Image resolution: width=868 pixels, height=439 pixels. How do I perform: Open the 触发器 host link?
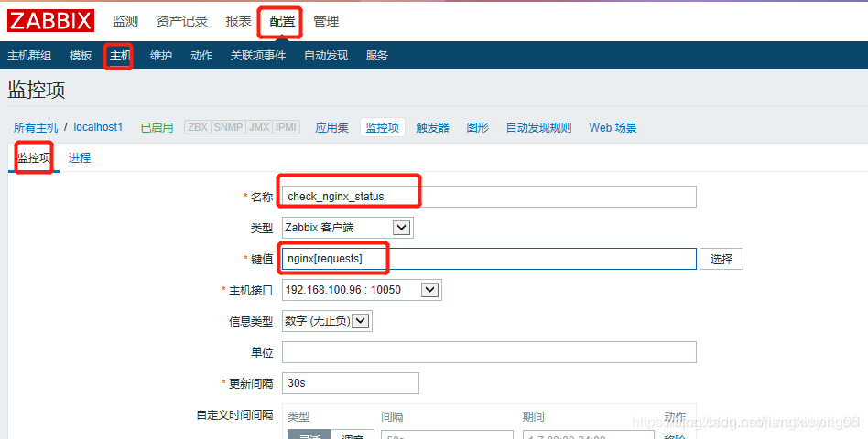tap(433, 128)
